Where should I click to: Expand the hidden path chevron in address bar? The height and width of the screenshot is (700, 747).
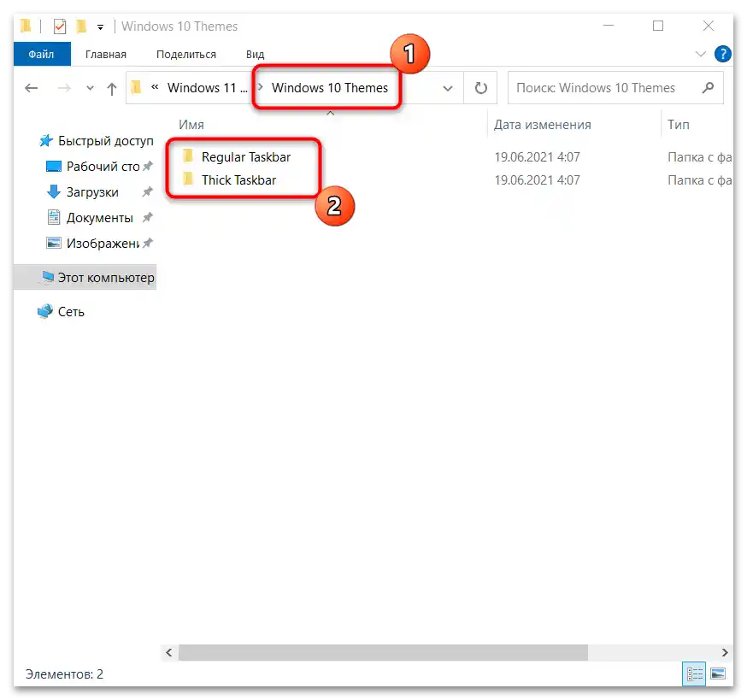coord(155,87)
